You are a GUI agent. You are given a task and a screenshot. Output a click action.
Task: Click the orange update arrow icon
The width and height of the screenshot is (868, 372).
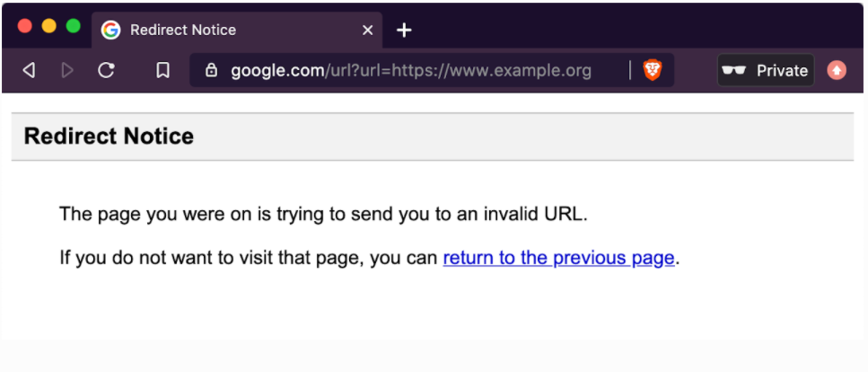click(837, 70)
